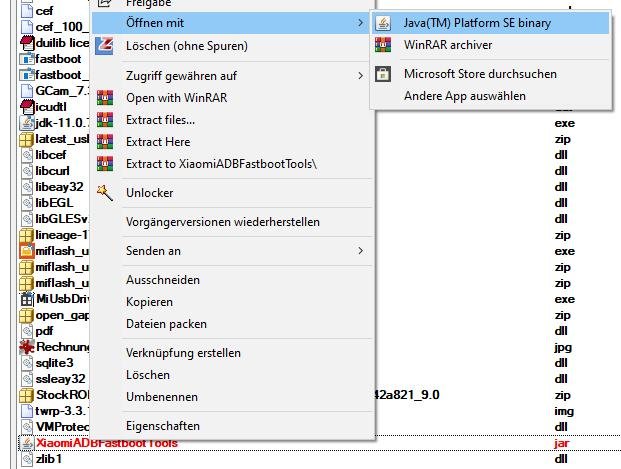Select Andere App auswählen
Viewport: 621px width, 469px height.
[x=490, y=96]
